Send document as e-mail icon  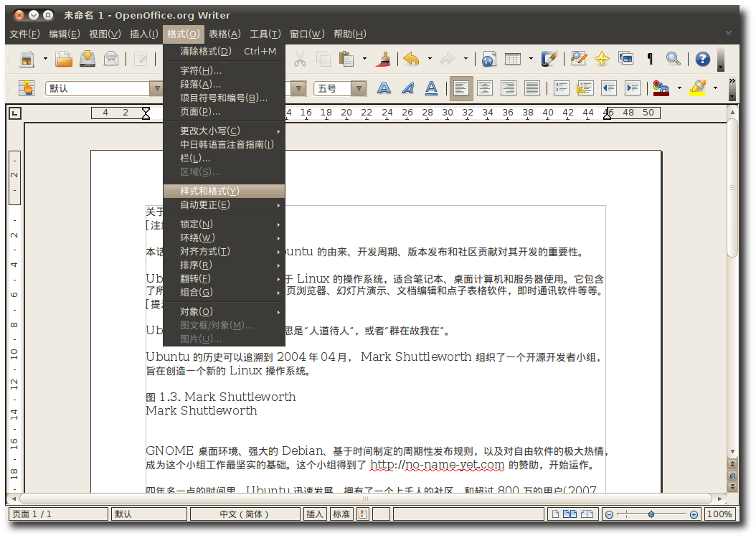pyautogui.click(x=111, y=59)
